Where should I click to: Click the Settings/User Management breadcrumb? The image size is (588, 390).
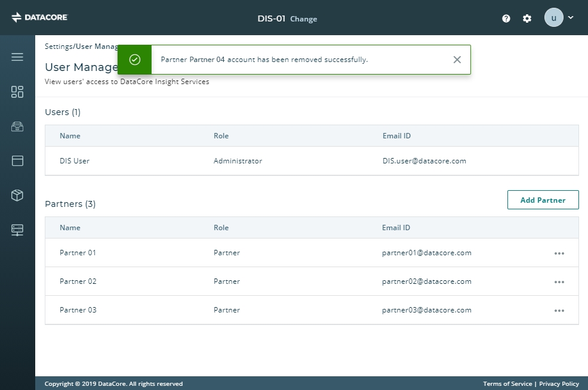click(81, 47)
